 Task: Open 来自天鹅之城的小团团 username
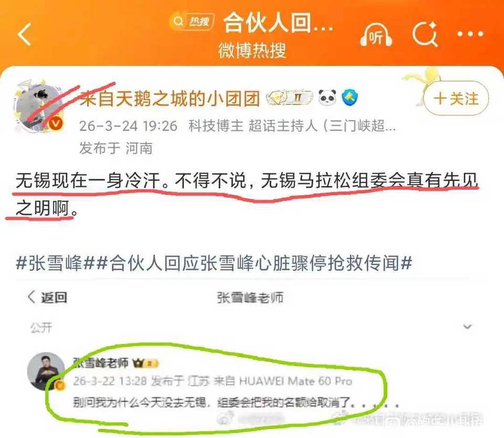pos(170,99)
